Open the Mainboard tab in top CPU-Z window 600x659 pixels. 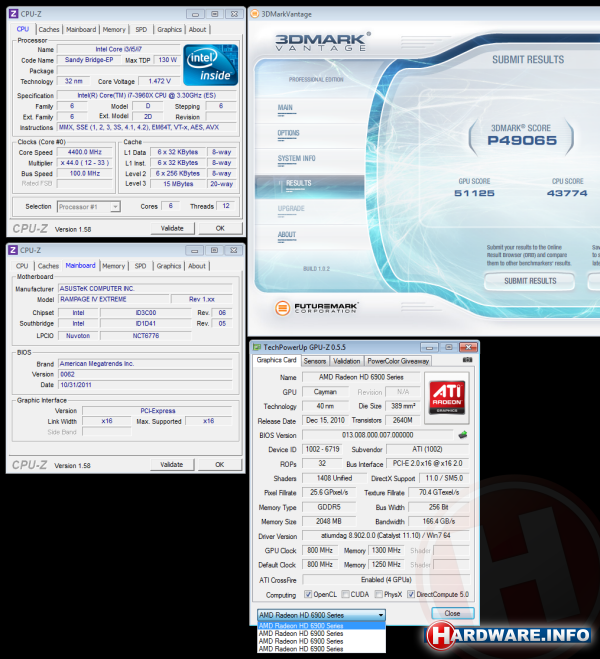(x=81, y=29)
